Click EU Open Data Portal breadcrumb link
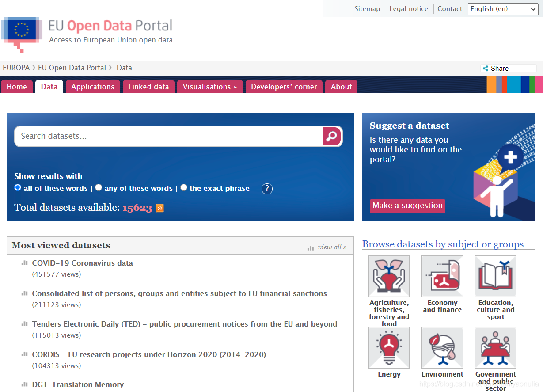This screenshot has width=543, height=392. click(x=72, y=68)
